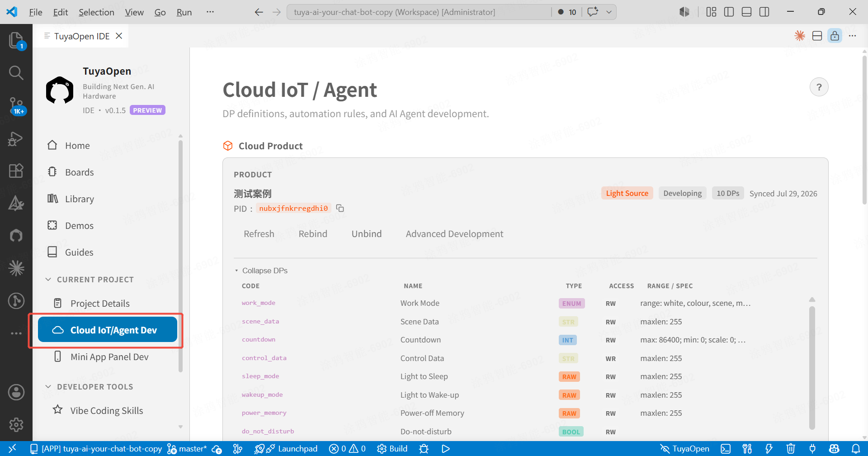This screenshot has height=456, width=868.
Task: Open the Go menu
Action: pos(160,12)
